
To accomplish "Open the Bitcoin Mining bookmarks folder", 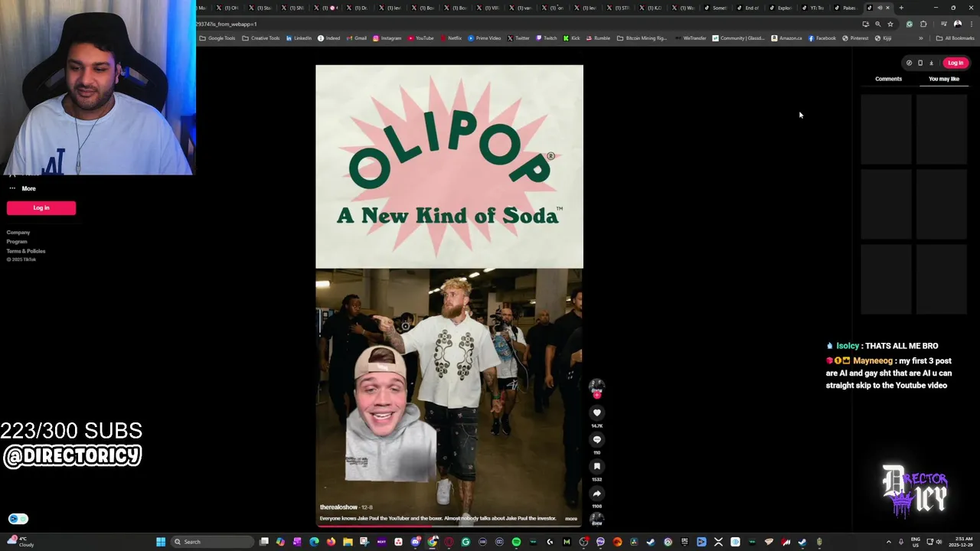I will pyautogui.click(x=642, y=38).
